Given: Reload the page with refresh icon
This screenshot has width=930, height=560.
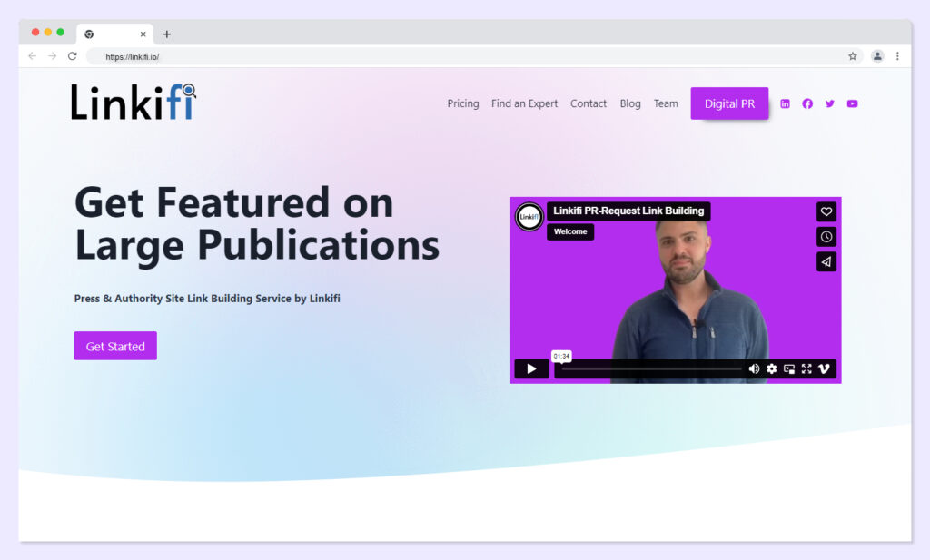Looking at the screenshot, I should (73, 55).
